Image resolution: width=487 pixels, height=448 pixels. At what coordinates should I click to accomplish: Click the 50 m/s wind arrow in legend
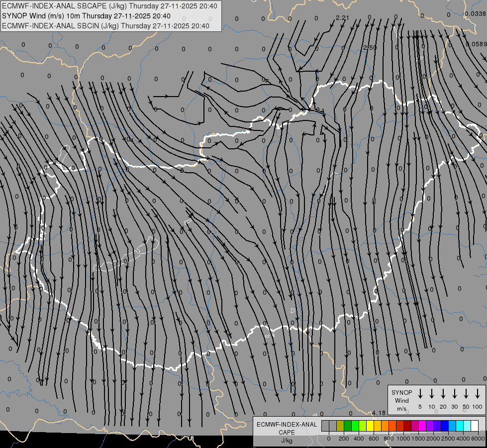tap(466, 394)
